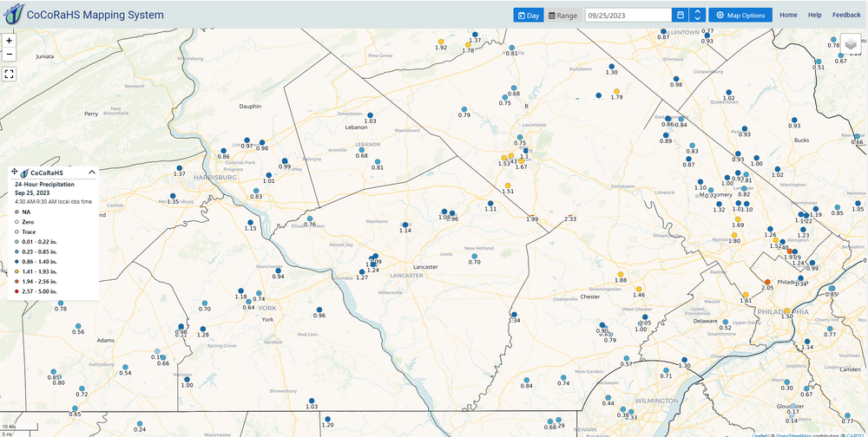The height and width of the screenshot is (437, 868).
Task: Select the 1.92 in. station marker
Action: pyautogui.click(x=441, y=42)
